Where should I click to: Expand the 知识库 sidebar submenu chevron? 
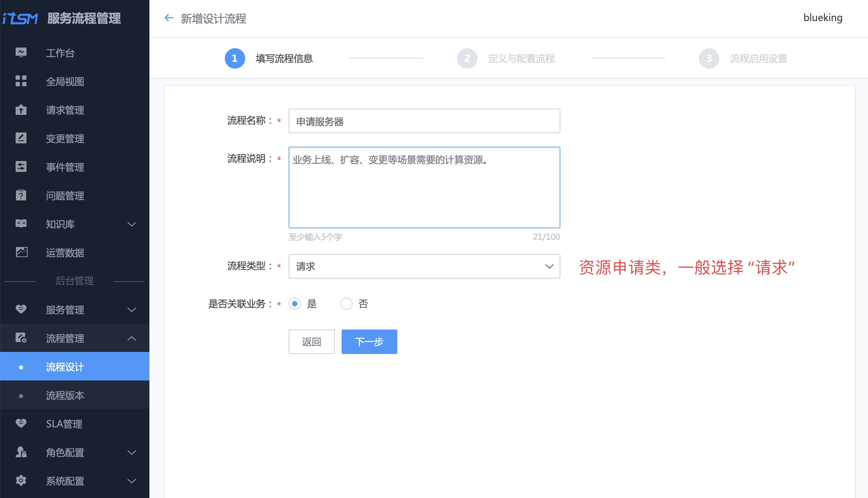[132, 224]
